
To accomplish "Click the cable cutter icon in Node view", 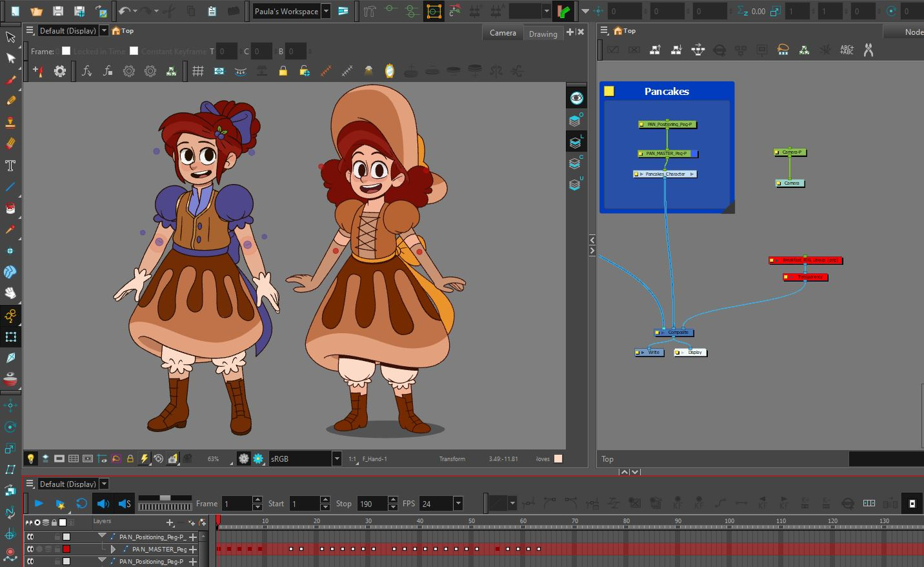I will coord(868,50).
